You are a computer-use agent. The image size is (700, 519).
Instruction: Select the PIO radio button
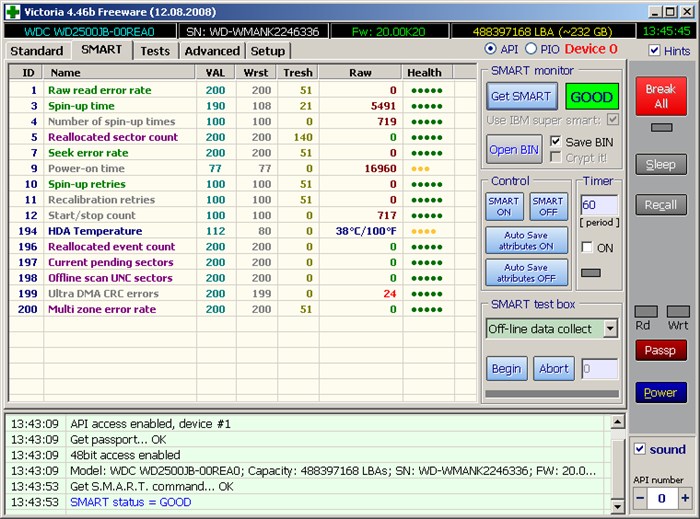coord(531,49)
